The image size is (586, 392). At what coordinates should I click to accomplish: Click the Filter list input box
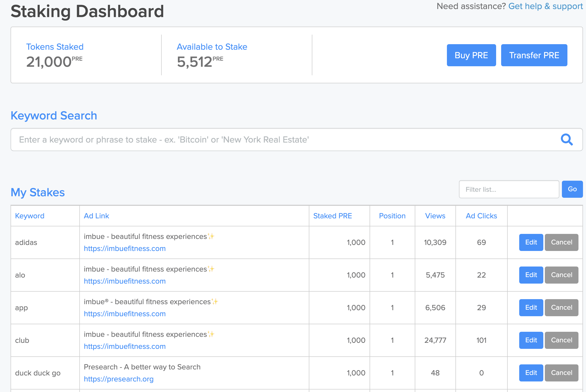tap(509, 189)
